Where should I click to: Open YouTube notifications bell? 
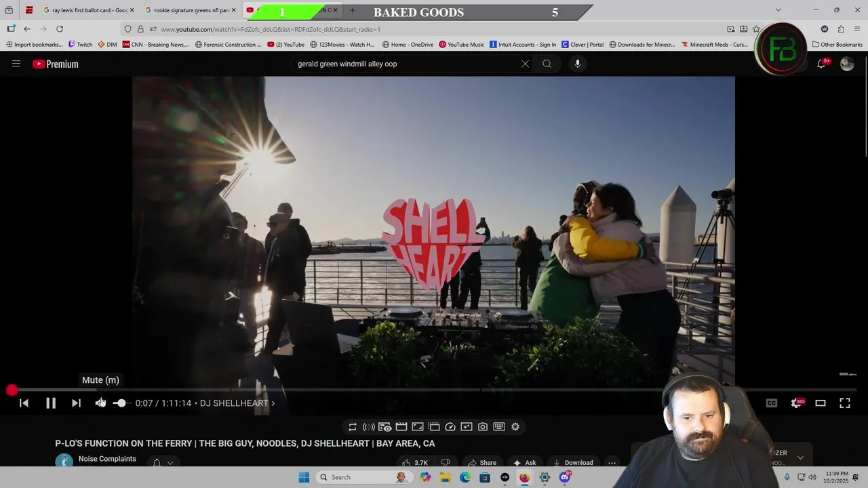tap(821, 64)
